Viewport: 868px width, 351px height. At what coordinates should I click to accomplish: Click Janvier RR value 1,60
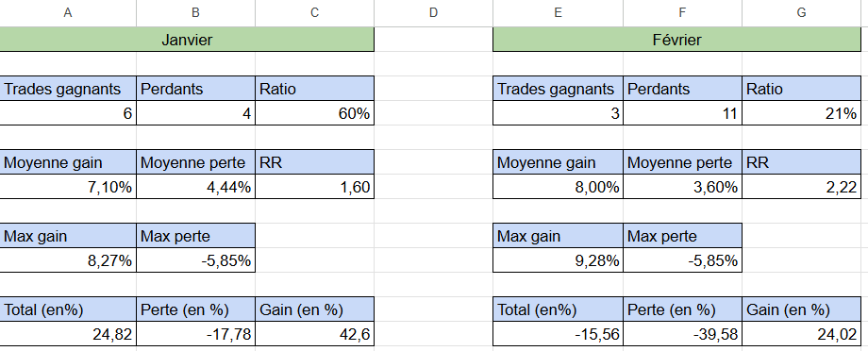click(314, 187)
